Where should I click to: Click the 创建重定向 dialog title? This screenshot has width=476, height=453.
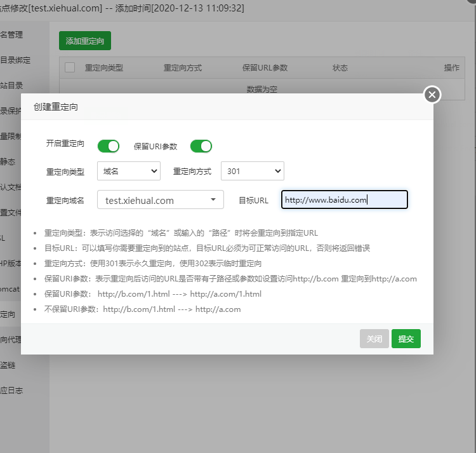(56, 107)
